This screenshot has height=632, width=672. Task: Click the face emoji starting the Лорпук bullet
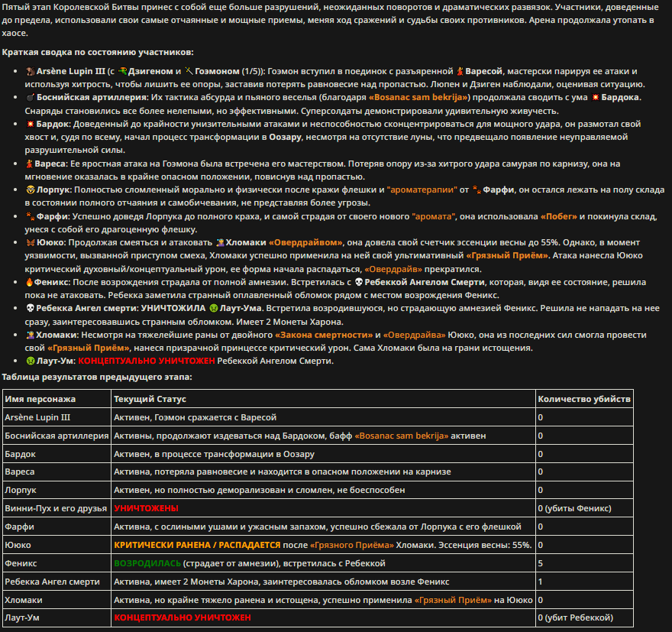30,190
